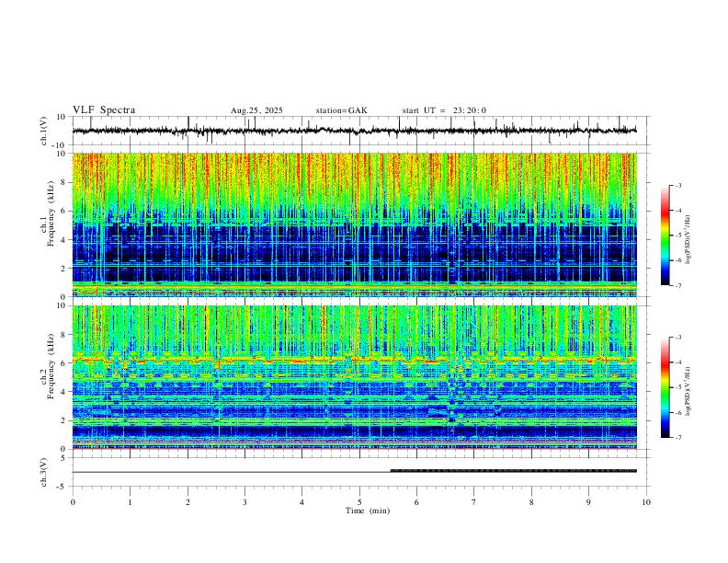Image resolution: width=728 pixels, height=563 pixels.
Task: Click the ch.1 voltage waveform trace
Action: [x=354, y=131]
